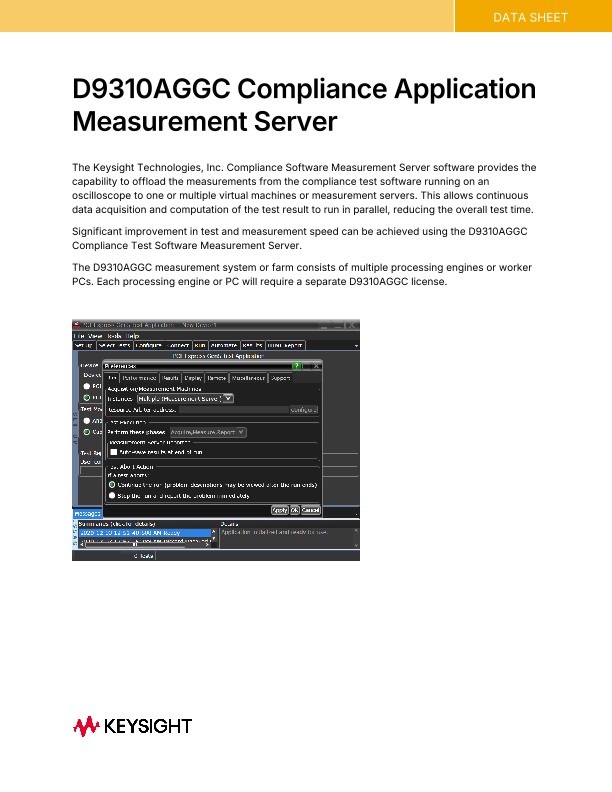The width and height of the screenshot is (612, 792).
Task: Click the Apply button
Action: pos(280,510)
